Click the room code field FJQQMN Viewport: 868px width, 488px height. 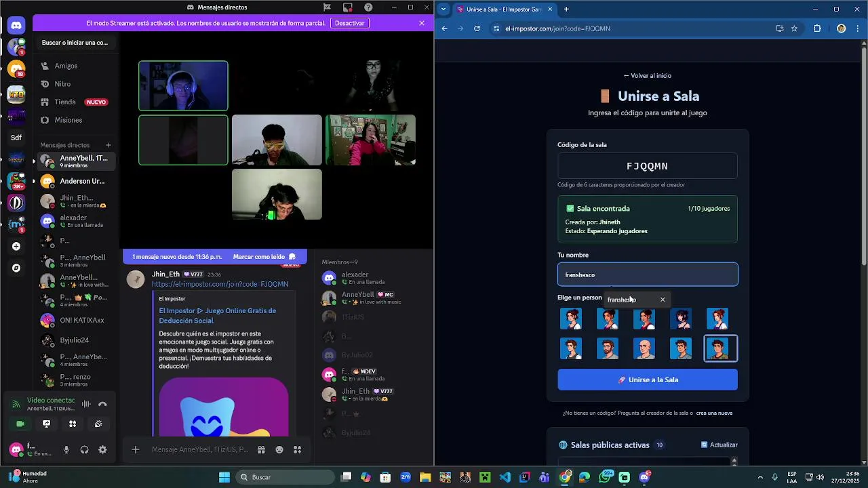(x=648, y=166)
